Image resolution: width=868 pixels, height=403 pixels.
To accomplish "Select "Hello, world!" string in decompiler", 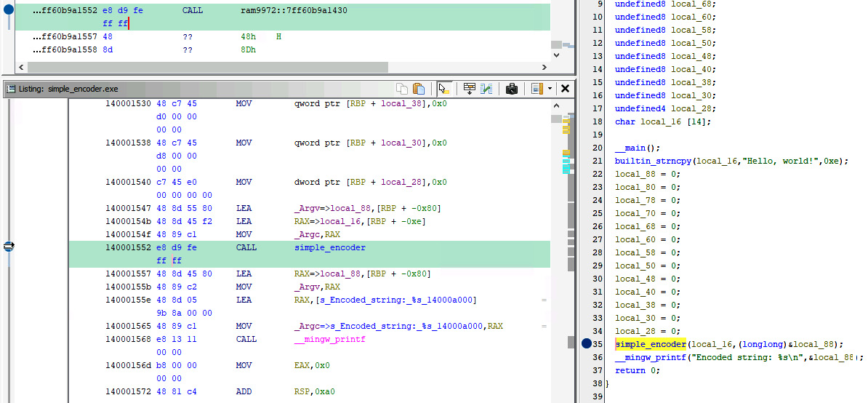I will 781,161.
